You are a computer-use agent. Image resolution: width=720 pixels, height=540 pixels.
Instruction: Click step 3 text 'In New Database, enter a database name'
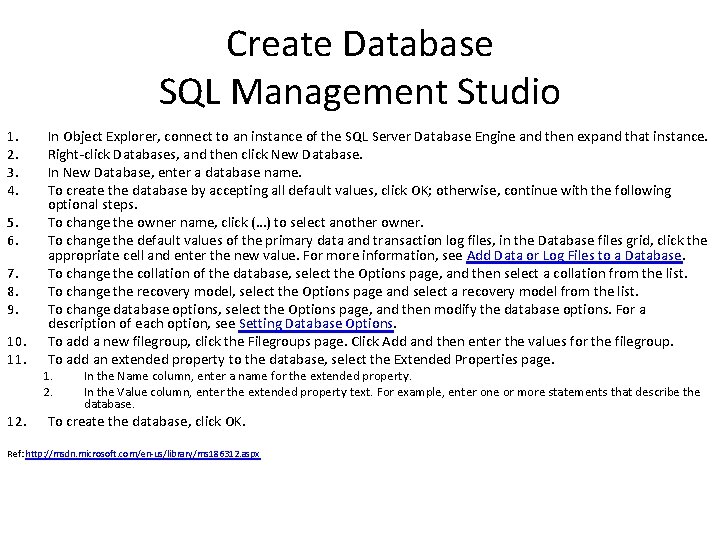pyautogui.click(x=174, y=173)
